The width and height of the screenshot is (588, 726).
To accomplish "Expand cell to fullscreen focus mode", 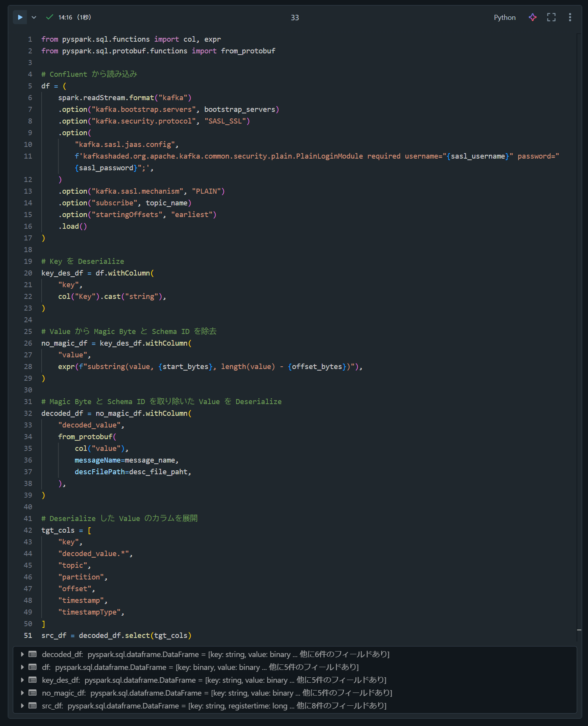I will click(551, 17).
